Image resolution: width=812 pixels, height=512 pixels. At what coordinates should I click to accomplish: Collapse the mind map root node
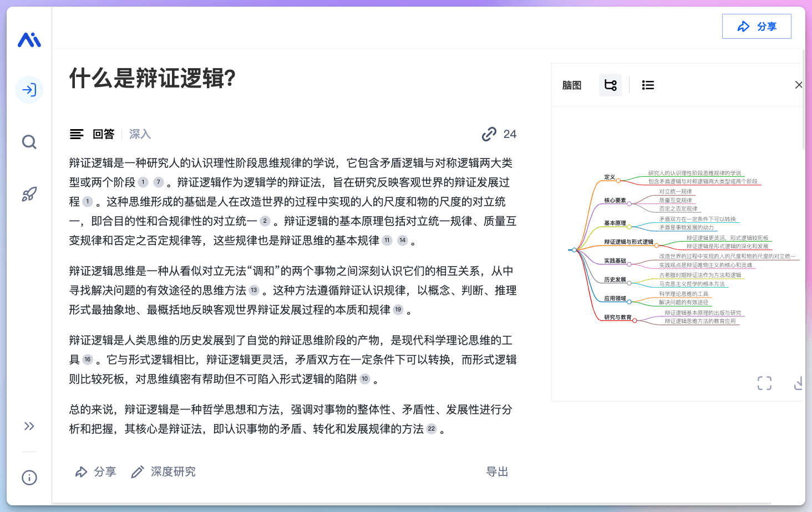[x=575, y=250]
